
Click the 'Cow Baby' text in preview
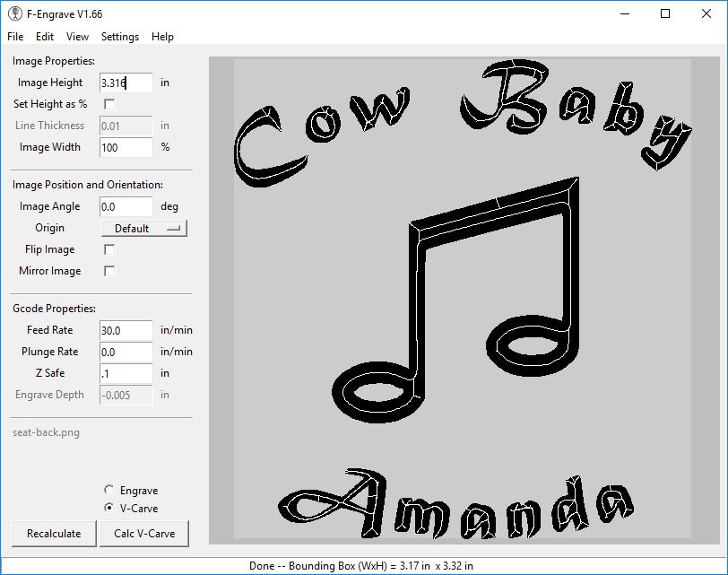[463, 123]
